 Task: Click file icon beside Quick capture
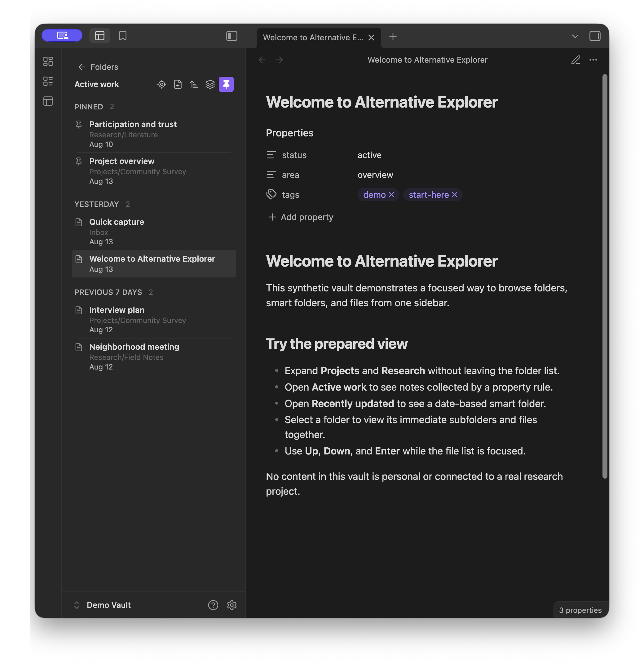click(x=79, y=222)
